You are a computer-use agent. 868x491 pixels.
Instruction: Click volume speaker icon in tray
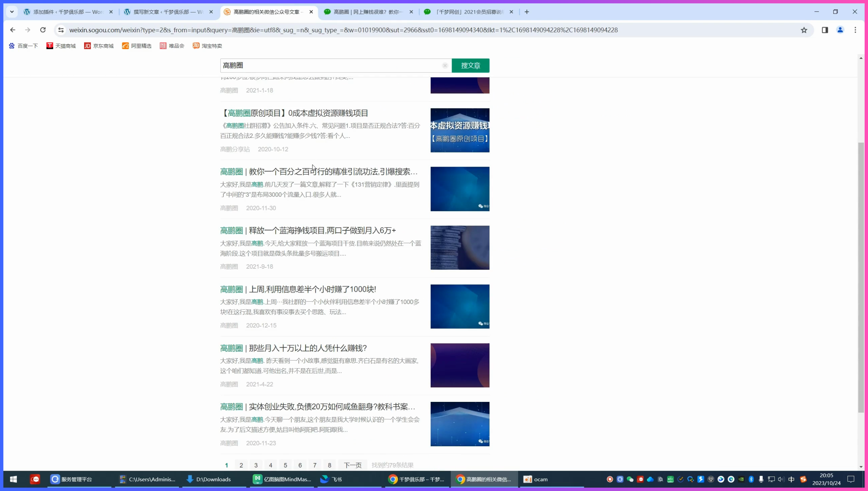pos(781,479)
